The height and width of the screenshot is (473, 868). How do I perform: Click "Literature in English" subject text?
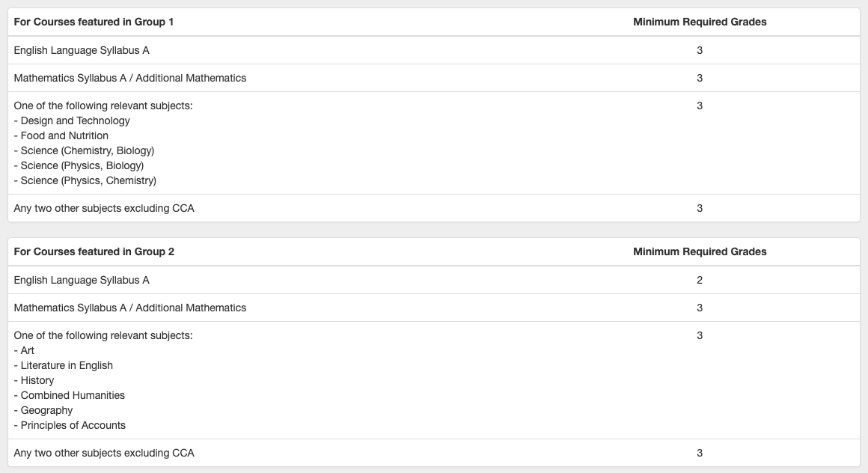point(67,365)
